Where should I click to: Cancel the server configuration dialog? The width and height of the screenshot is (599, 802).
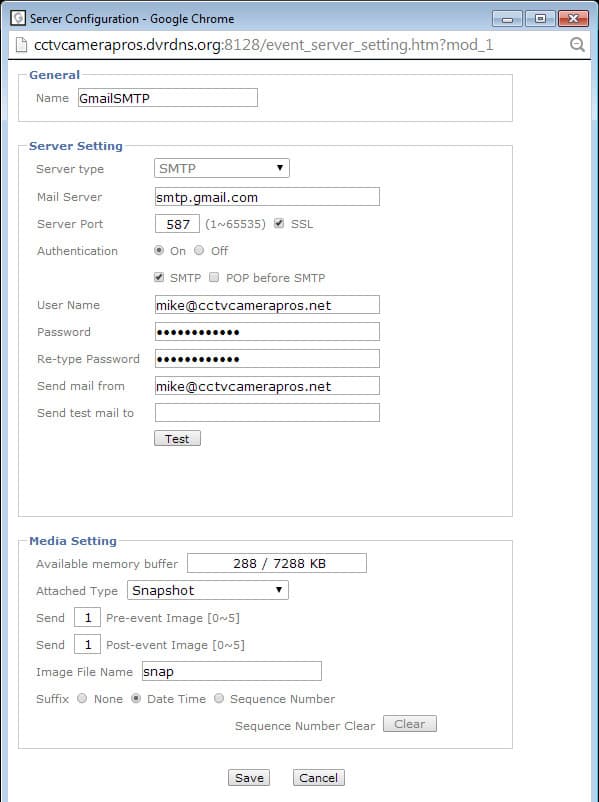pyautogui.click(x=319, y=777)
